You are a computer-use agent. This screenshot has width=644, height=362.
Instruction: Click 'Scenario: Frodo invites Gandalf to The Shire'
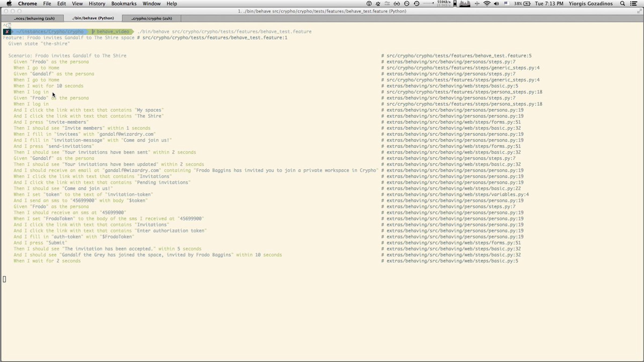67,56
